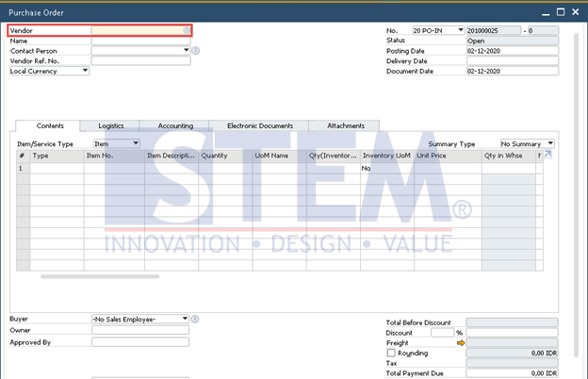
Task: Click the Discount amount field
Action: coord(512,333)
